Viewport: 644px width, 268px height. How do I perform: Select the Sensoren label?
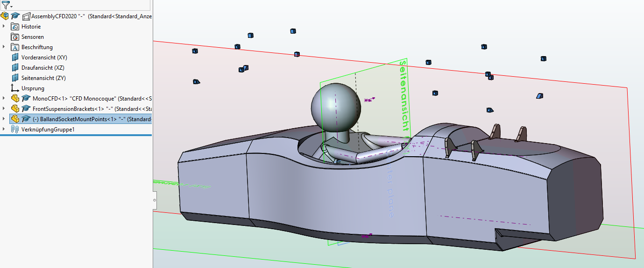click(x=33, y=37)
